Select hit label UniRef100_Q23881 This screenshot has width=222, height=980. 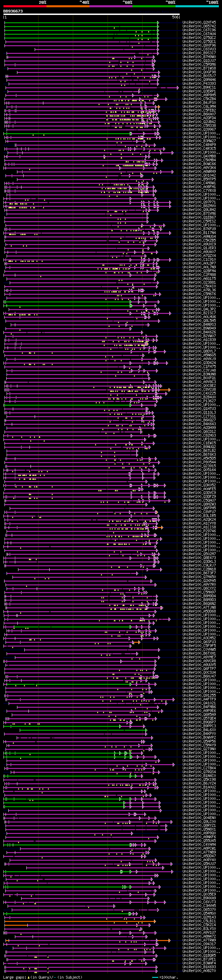click(199, 282)
